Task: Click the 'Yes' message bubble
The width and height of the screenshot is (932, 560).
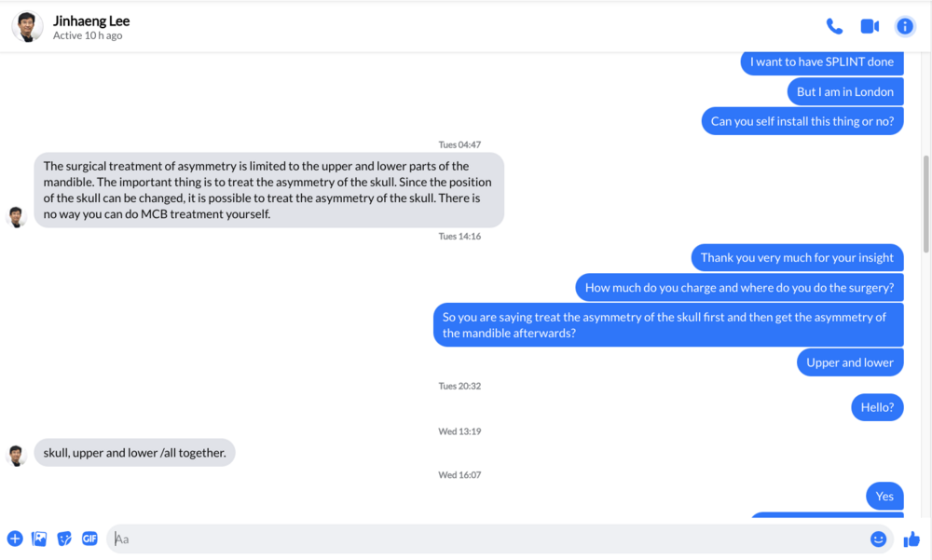Action: tap(884, 496)
